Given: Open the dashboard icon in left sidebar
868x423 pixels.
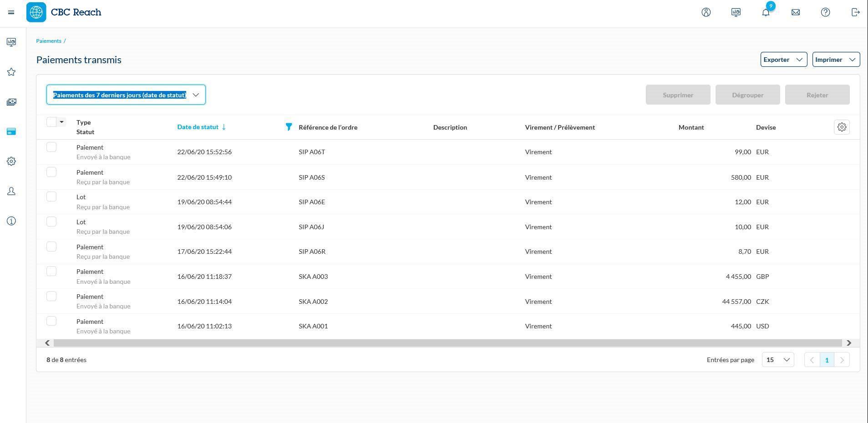Looking at the screenshot, I should click(x=11, y=42).
